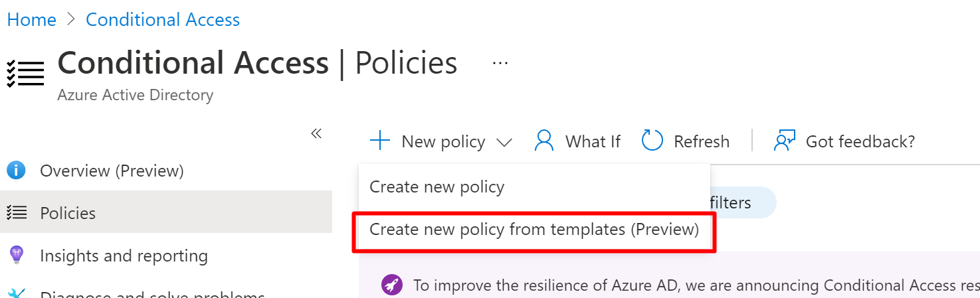The image size is (980, 298).
Task: Click the Conditional Access checklist header icon
Action: coord(25,73)
